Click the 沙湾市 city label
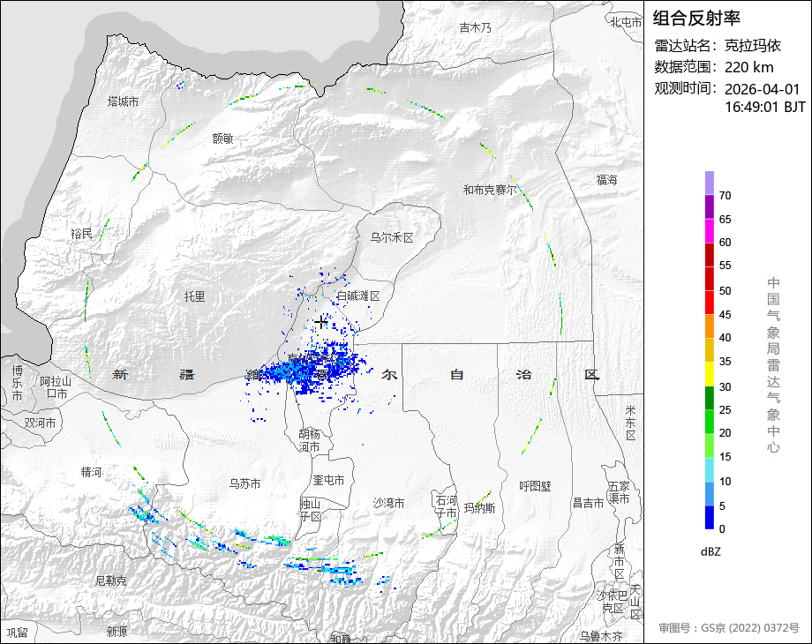 pos(388,503)
